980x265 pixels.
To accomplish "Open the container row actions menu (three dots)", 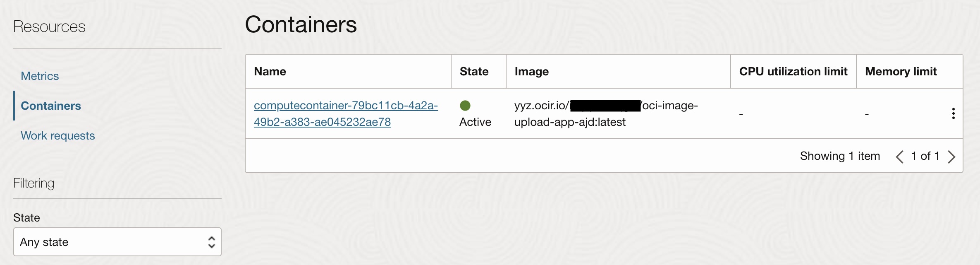I will click(953, 113).
